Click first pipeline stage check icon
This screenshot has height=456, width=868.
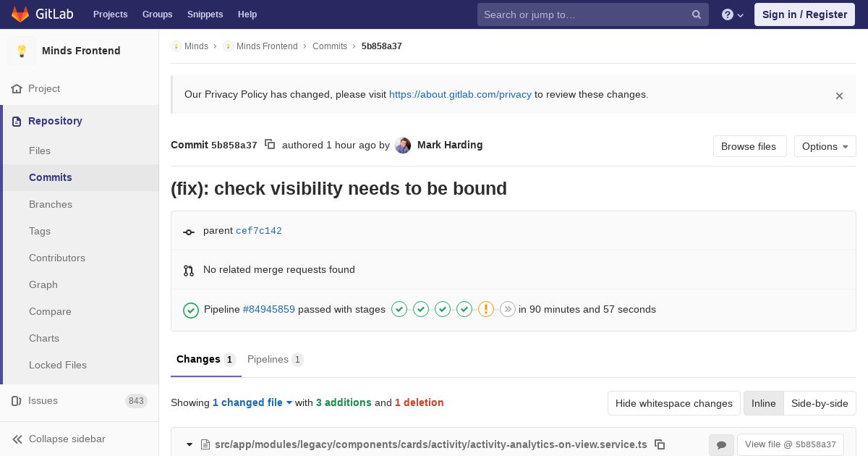coord(399,309)
